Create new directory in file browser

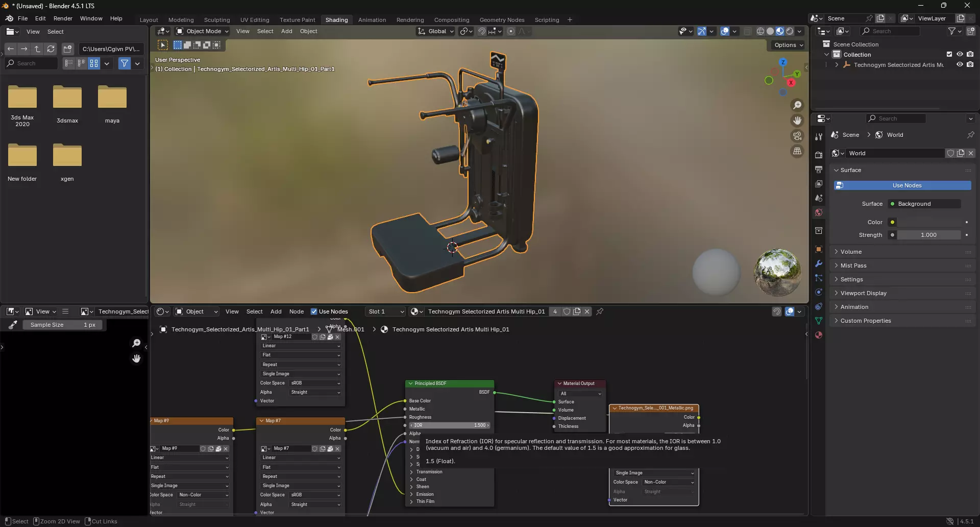67,49
